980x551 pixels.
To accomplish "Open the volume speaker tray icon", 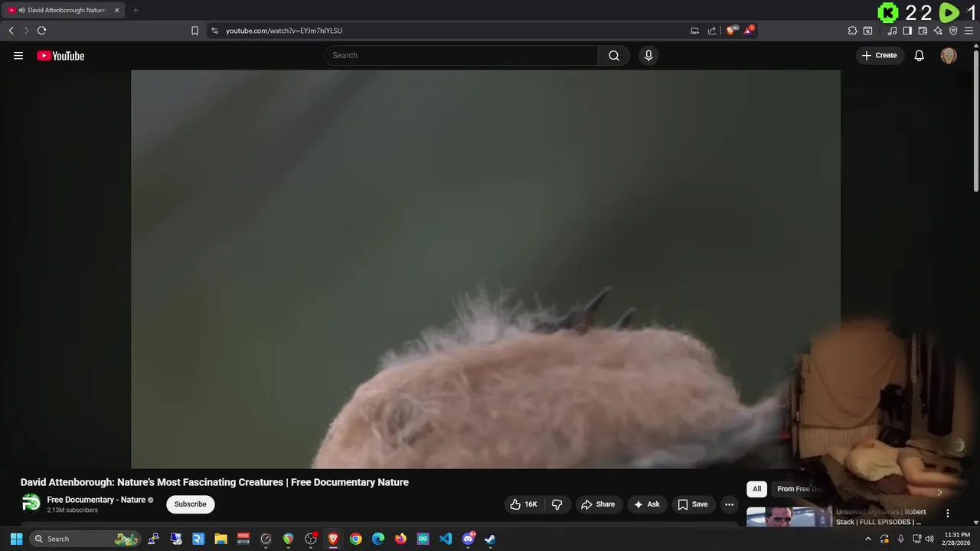I will tap(929, 539).
